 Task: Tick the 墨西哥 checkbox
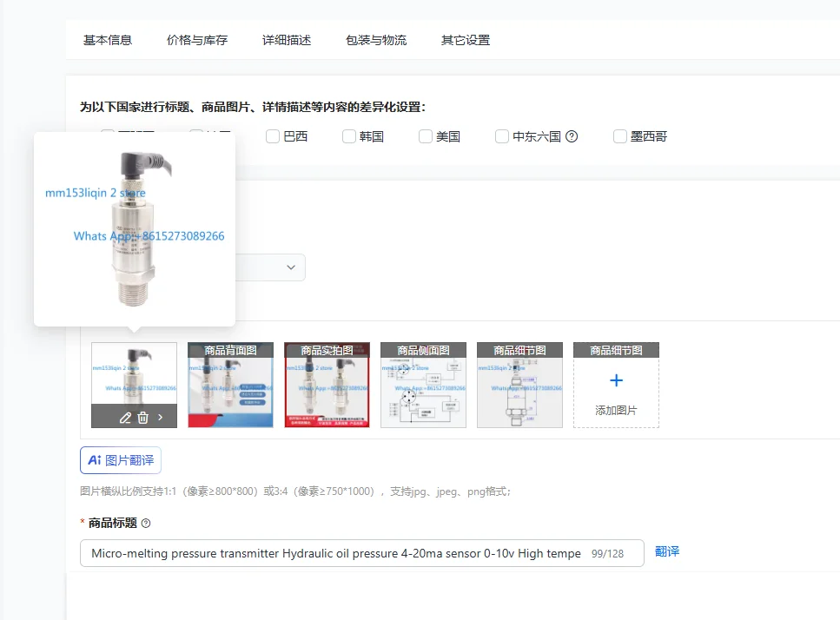pyautogui.click(x=620, y=136)
